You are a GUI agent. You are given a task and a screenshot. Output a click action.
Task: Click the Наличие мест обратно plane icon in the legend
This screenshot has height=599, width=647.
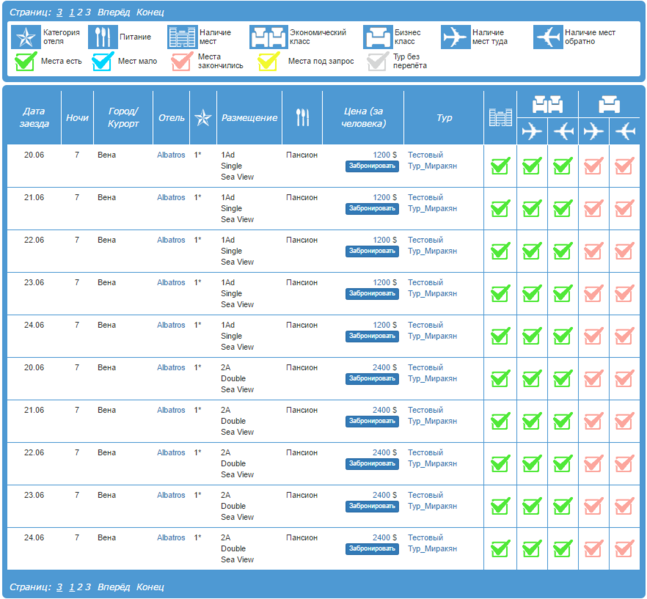547,37
